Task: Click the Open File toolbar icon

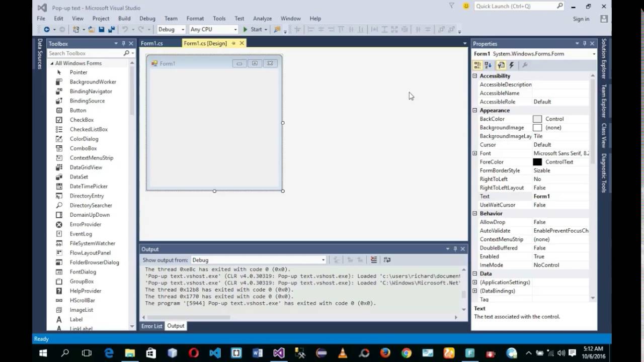Action: [x=93, y=29]
